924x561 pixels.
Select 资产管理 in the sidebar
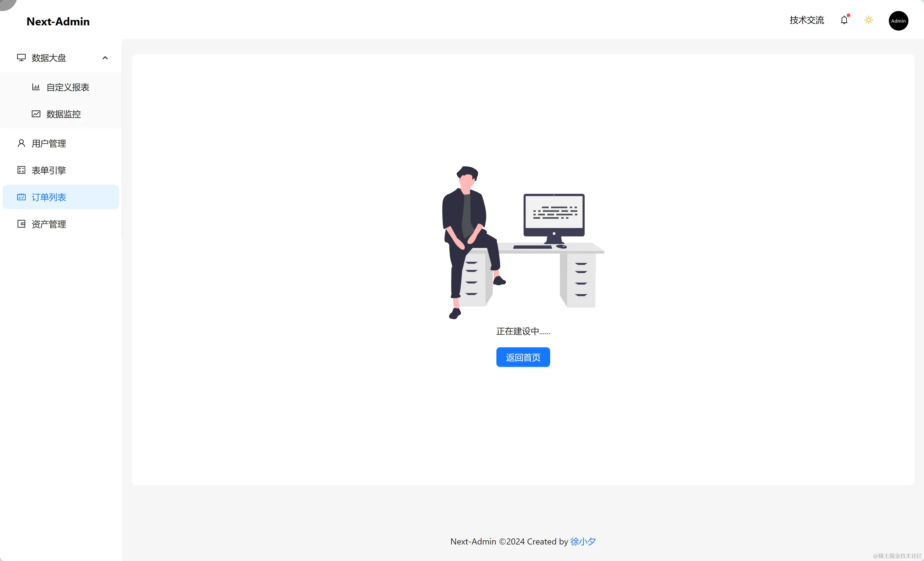click(61, 224)
